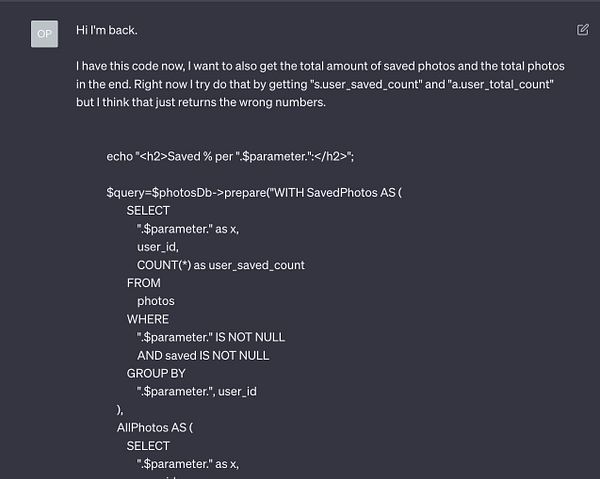600x479 pixels.
Task: Click the quoted "s.user_saved_count" text in message
Action: [x=366, y=84]
